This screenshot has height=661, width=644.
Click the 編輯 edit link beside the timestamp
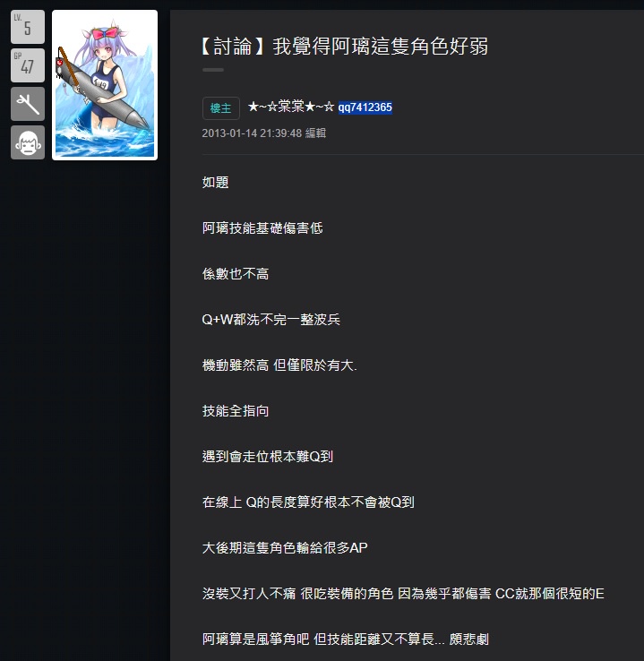coord(315,133)
